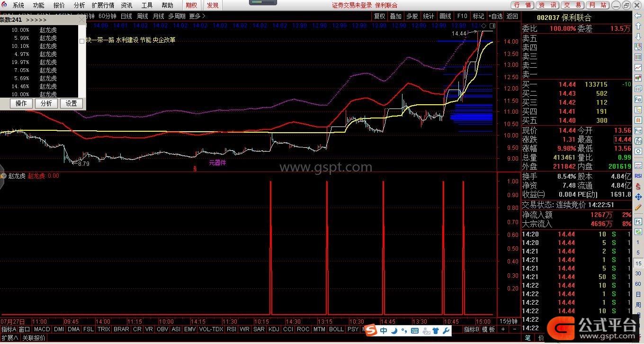Click the 发现 button
Screen dimensions: 644x344
213,5
